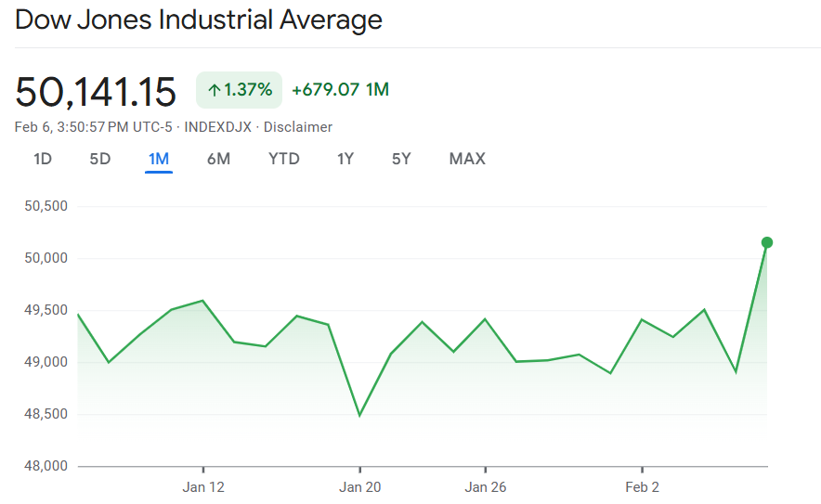821x504 pixels.
Task: Select the 5D time range tab
Action: tap(100, 159)
